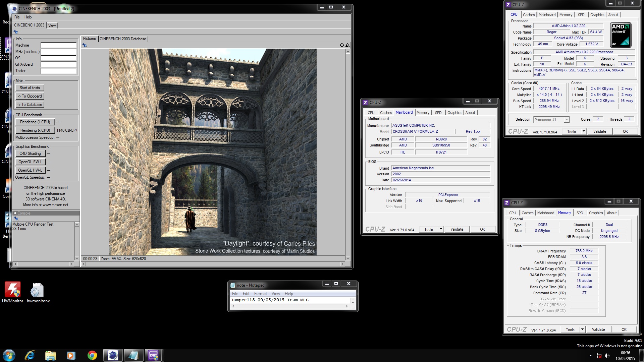
Task: Switch to Notepad taskbar icon
Action: pyautogui.click(x=133, y=355)
